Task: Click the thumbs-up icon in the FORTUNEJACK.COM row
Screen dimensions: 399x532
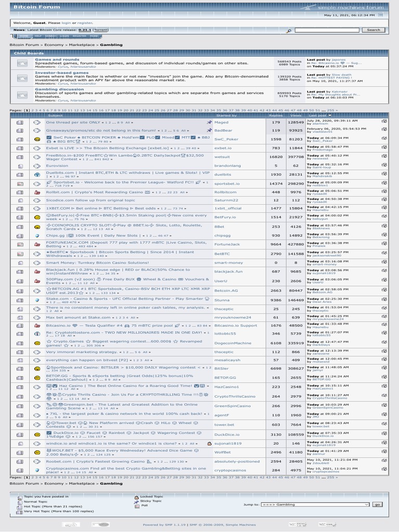Action: [x=37, y=244]
